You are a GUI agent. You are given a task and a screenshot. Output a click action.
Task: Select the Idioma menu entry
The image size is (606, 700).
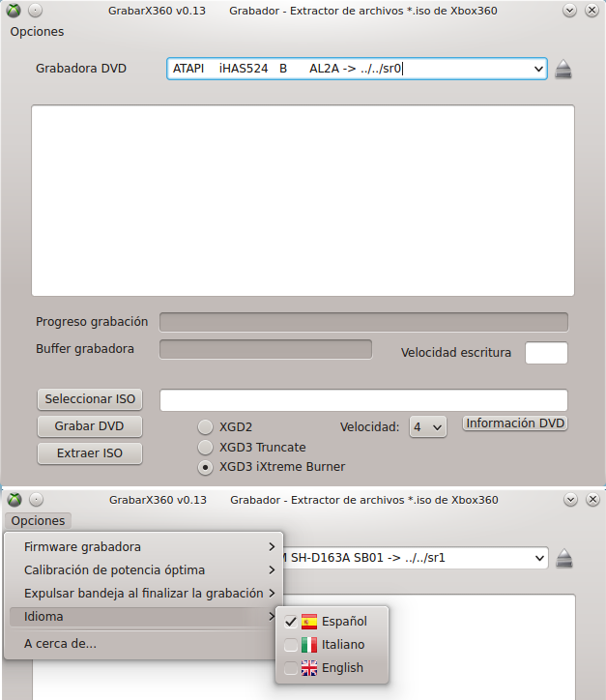coord(144,617)
